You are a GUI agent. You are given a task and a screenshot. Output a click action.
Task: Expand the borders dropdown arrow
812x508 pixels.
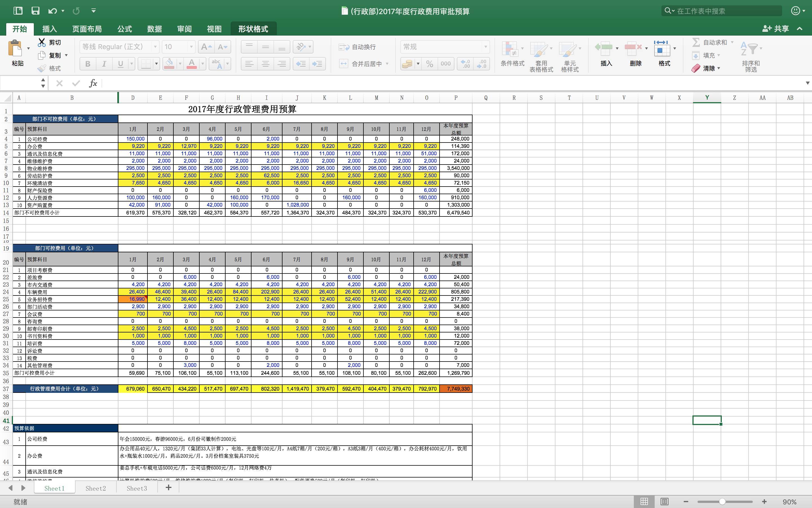tap(156, 63)
